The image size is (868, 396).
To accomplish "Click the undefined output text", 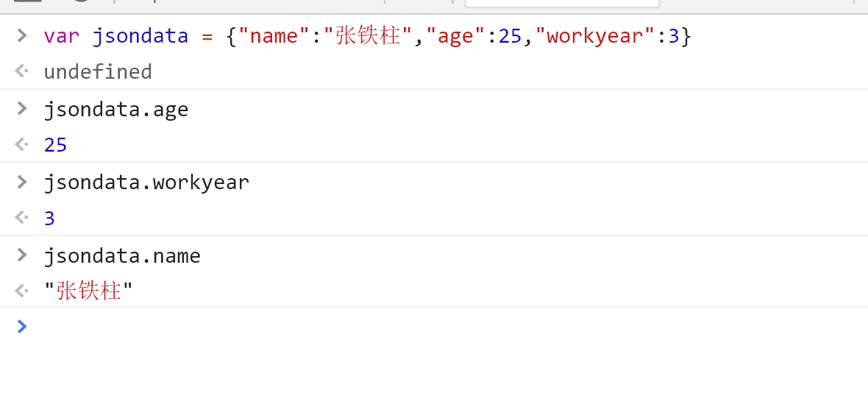I will point(98,72).
